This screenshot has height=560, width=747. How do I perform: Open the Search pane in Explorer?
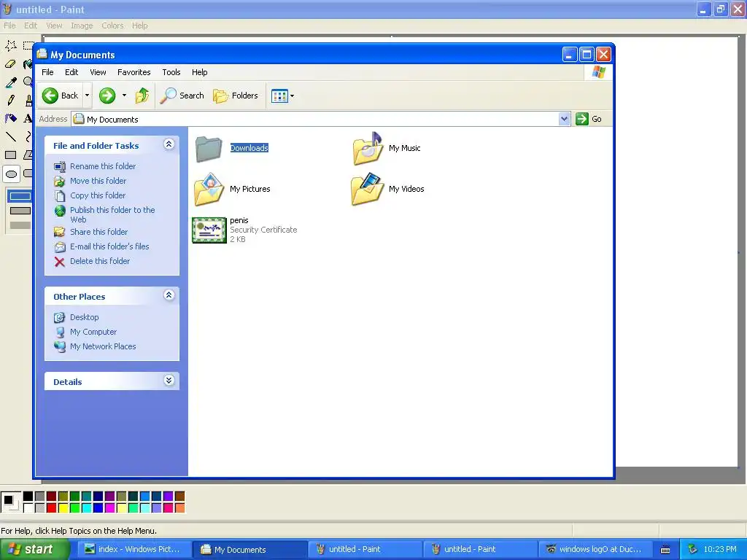(182, 96)
